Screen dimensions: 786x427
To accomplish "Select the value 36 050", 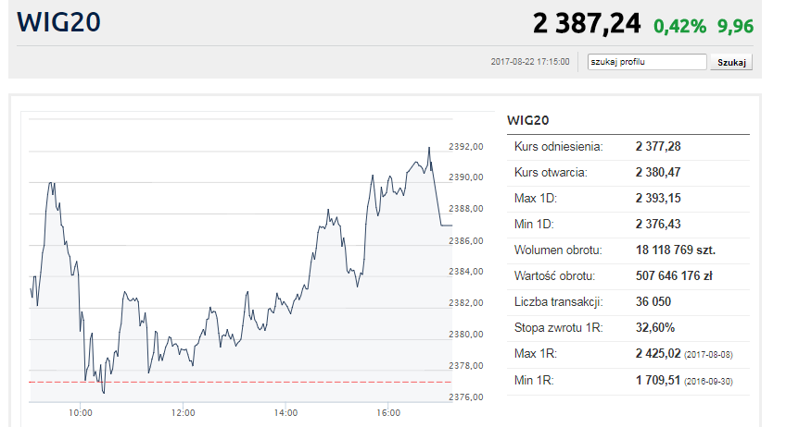I will 653,302.
